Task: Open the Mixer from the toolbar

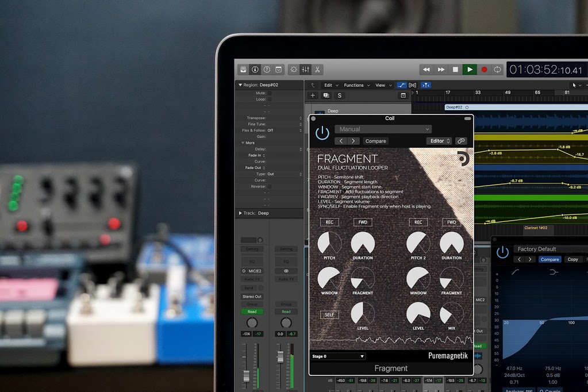Action: coord(305,70)
